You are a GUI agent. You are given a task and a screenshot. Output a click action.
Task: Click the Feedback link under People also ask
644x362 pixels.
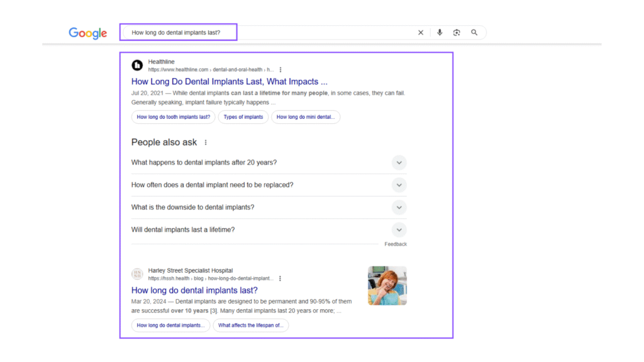[x=396, y=244]
